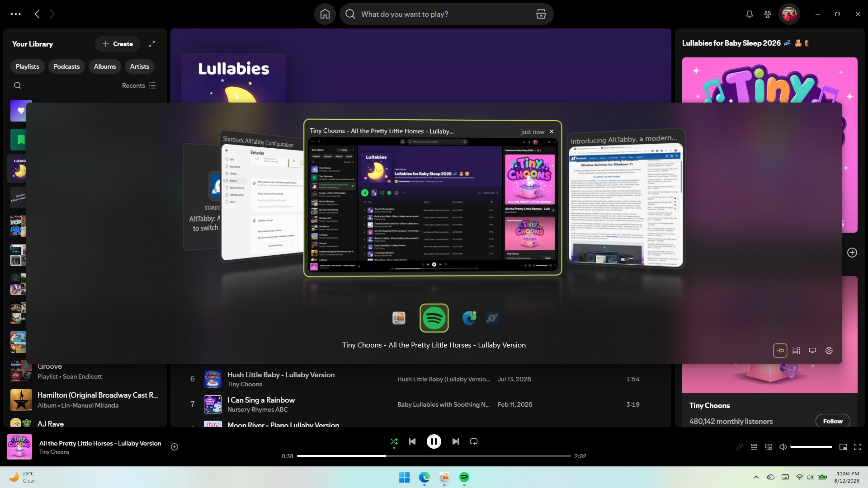Select the orange capture app icon in AltTabby
Viewport: 868px width, 488px height.
tap(399, 318)
